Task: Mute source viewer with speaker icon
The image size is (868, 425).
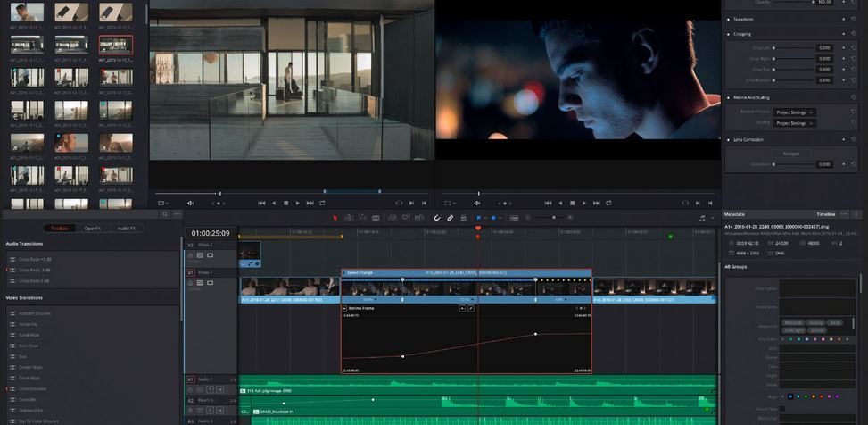Action: pyautogui.click(x=190, y=204)
